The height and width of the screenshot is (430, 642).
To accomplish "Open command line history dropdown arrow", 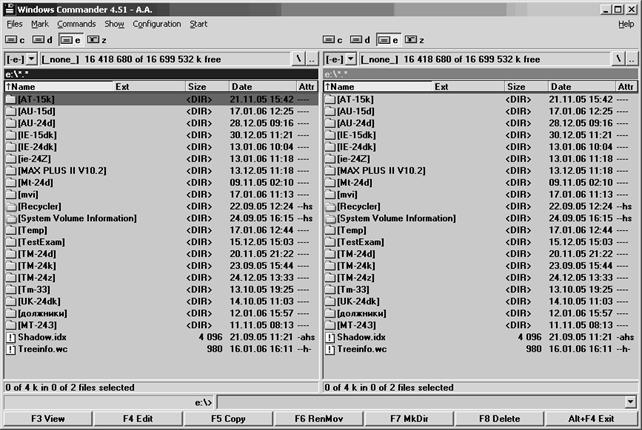I will pyautogui.click(x=631, y=402).
